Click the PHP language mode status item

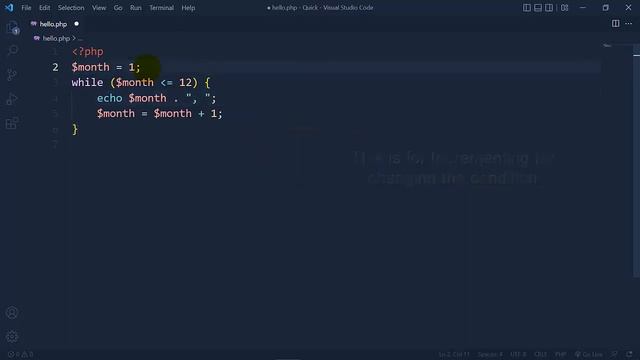(x=560, y=354)
